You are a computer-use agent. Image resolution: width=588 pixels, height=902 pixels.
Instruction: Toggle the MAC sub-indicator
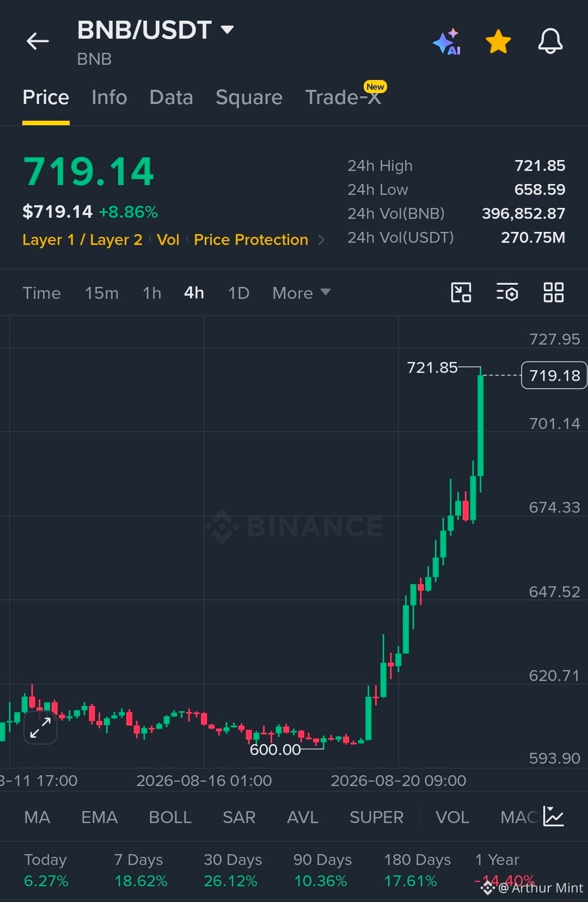pos(519,817)
